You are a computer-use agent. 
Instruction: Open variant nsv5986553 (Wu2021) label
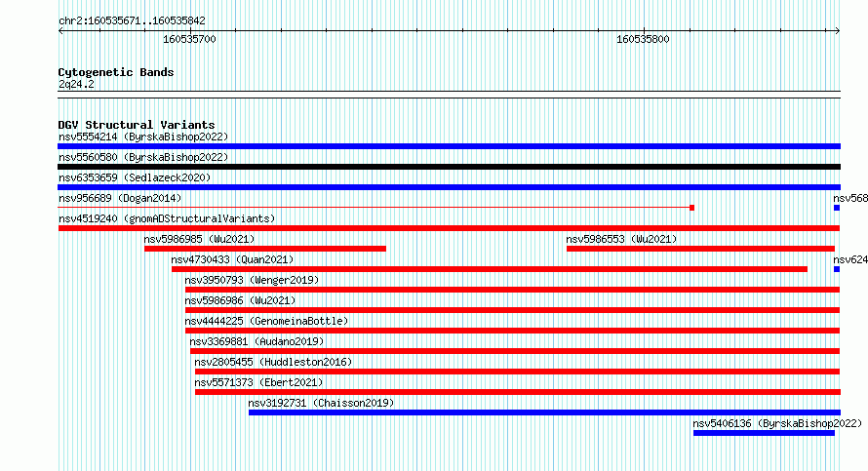621,239
